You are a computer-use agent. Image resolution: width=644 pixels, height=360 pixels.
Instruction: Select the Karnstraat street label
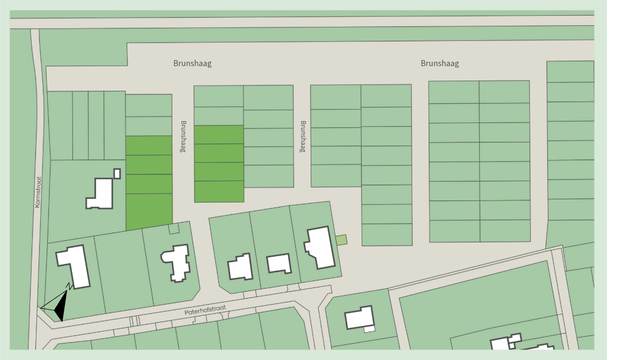pos(38,192)
